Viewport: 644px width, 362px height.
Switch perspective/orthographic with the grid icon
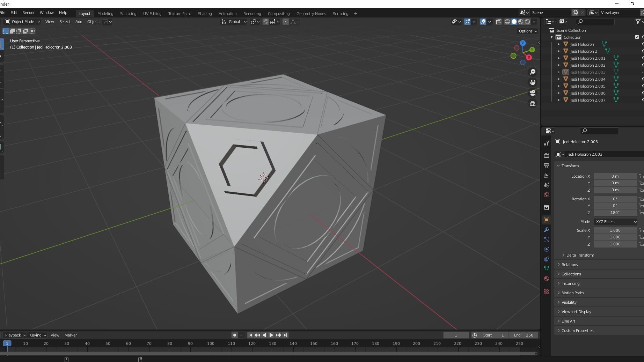click(533, 104)
